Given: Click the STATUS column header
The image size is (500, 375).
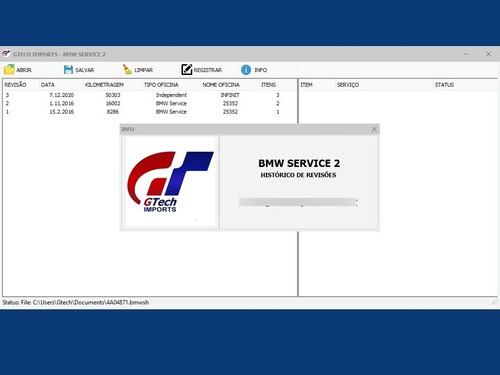Looking at the screenshot, I should tap(444, 85).
